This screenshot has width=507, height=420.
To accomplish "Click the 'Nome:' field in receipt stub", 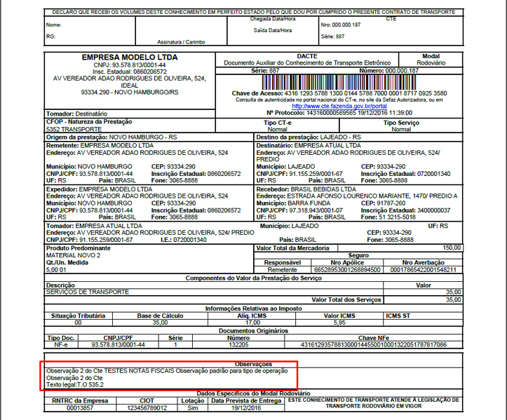I will tap(54, 25).
